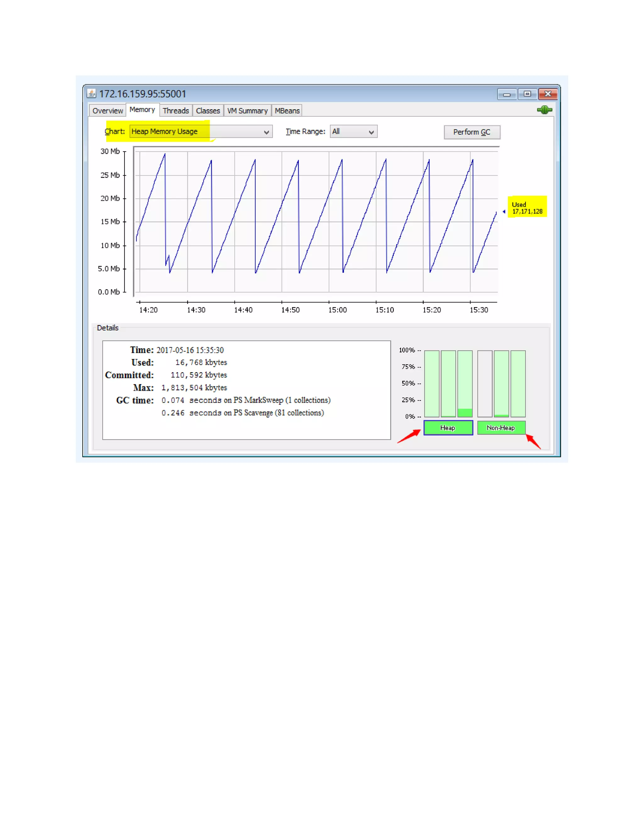Open the Classes tab
The height and width of the screenshot is (833, 644).
pyautogui.click(x=208, y=111)
